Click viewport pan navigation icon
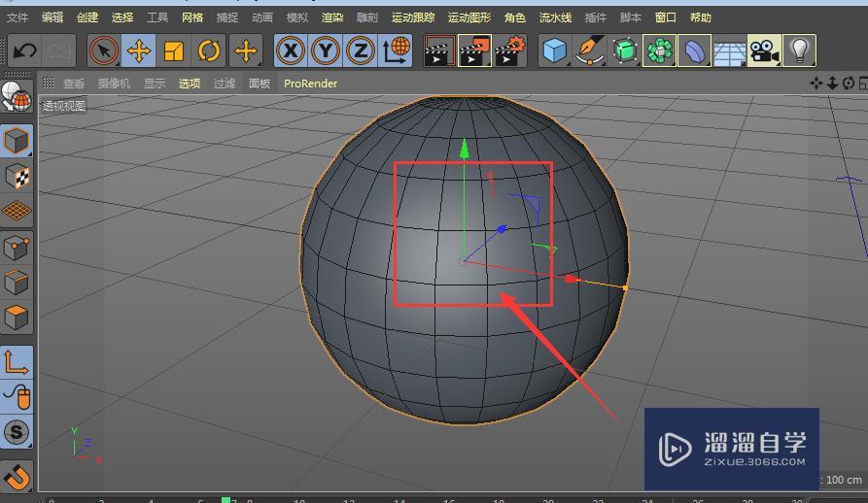Viewport: 868px width, 503px height. click(x=816, y=84)
